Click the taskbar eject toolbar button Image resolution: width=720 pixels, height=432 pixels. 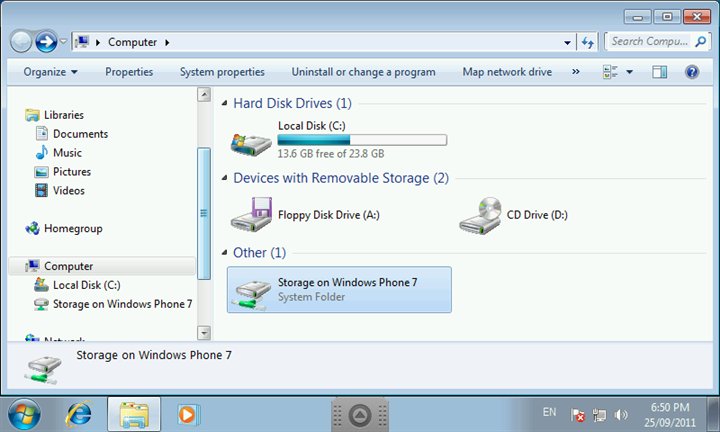[360, 415]
